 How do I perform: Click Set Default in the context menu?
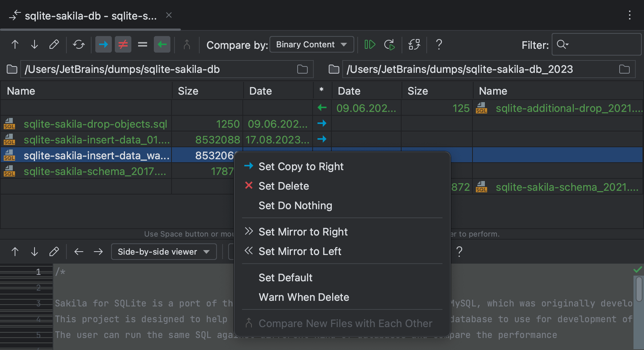pyautogui.click(x=285, y=278)
